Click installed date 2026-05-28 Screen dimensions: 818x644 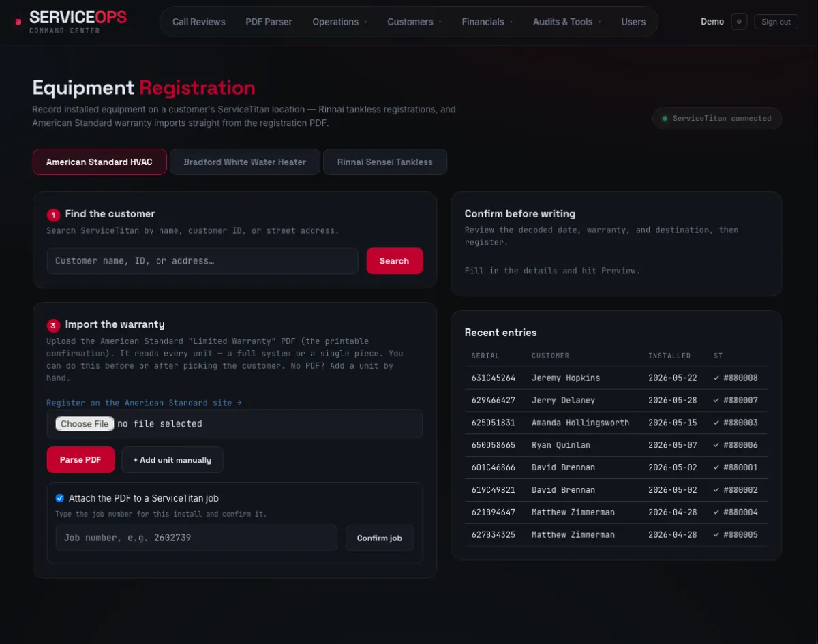tap(672, 400)
